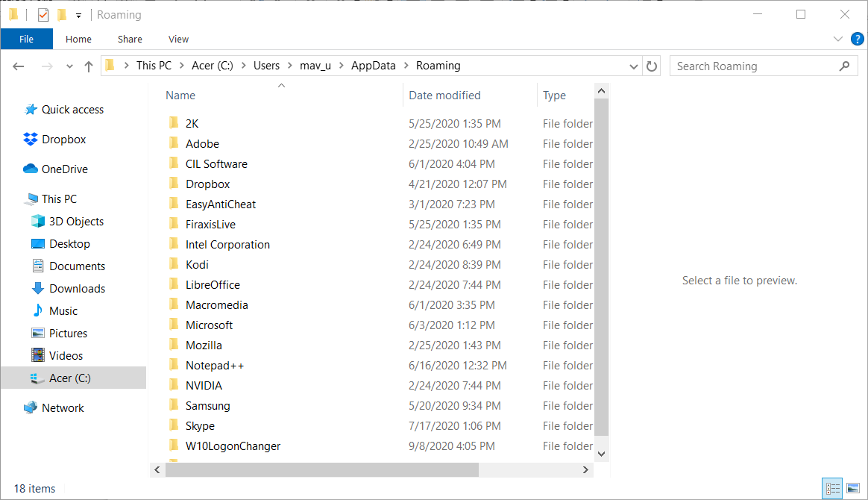This screenshot has width=868, height=500.
Task: Open Music in the navigation pane
Action: [x=63, y=311]
